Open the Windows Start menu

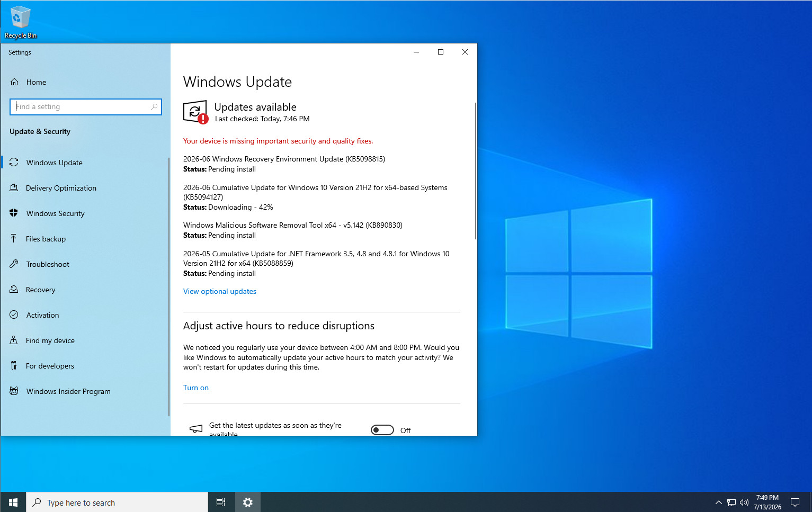pyautogui.click(x=13, y=502)
